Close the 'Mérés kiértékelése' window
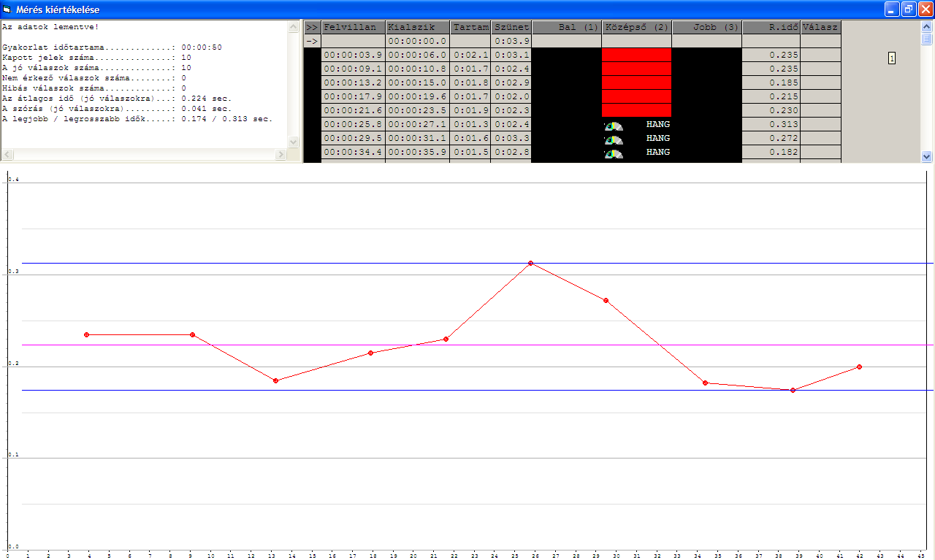This screenshot has width=935, height=560. click(926, 9)
